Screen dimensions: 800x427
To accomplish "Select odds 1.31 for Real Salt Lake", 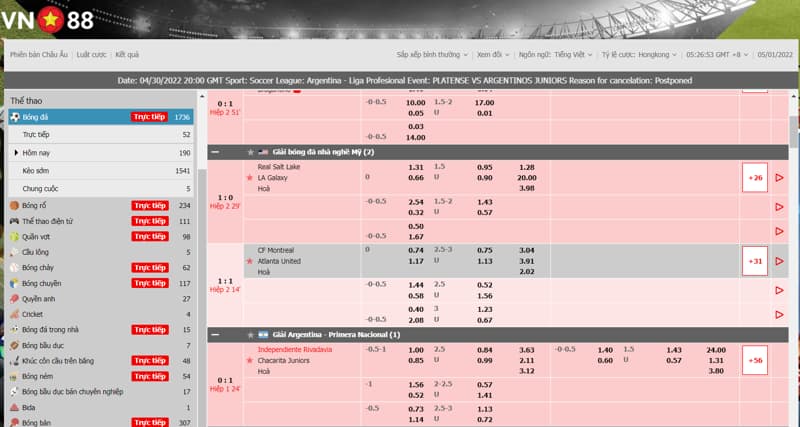I will [x=416, y=167].
